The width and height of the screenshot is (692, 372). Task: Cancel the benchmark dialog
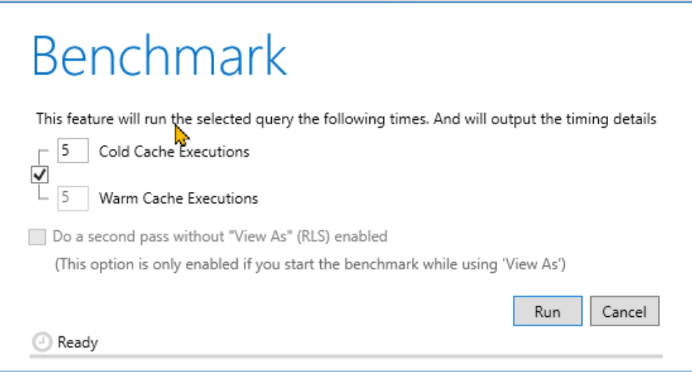(624, 311)
